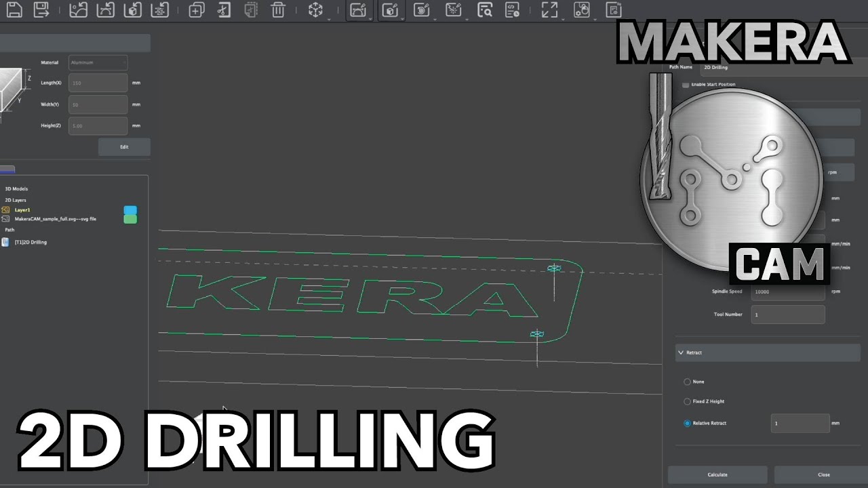Click the scissors Cut icon
The height and width of the screenshot is (488, 868).
pos(223,9)
